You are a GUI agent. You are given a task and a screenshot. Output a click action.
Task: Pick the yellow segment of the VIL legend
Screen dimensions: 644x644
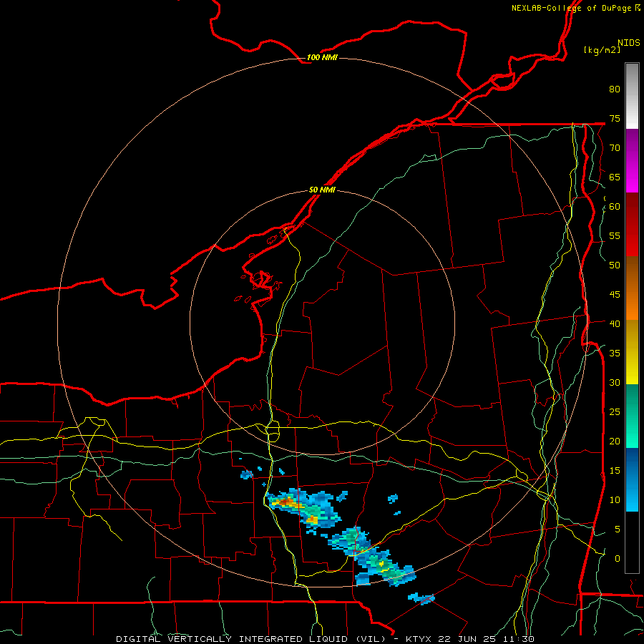coord(632,352)
